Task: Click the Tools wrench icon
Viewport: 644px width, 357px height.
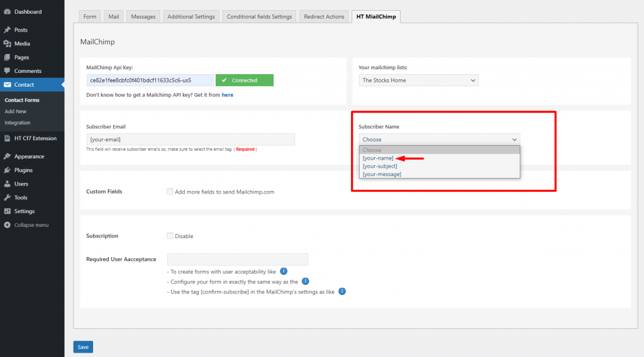Action: pyautogui.click(x=7, y=198)
